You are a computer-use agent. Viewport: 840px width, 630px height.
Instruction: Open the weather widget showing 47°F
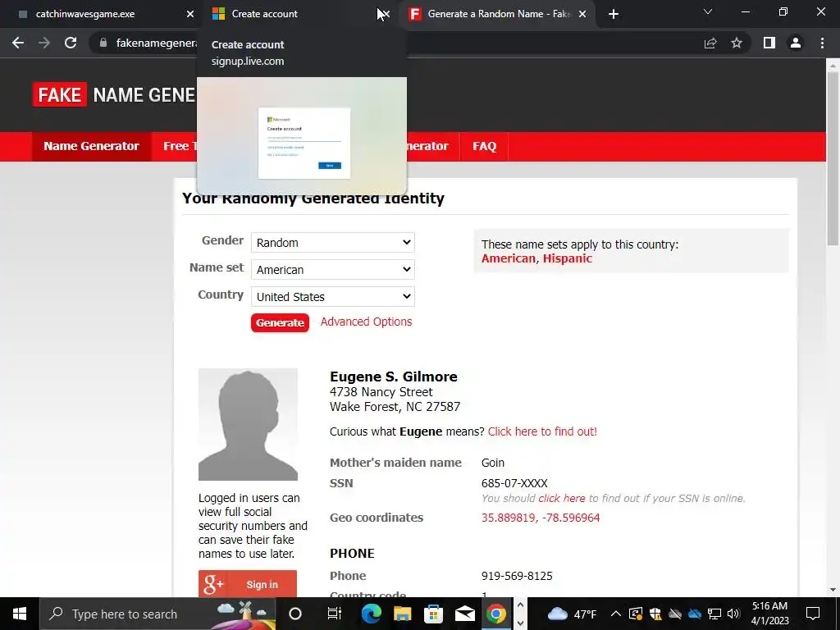[572, 614]
